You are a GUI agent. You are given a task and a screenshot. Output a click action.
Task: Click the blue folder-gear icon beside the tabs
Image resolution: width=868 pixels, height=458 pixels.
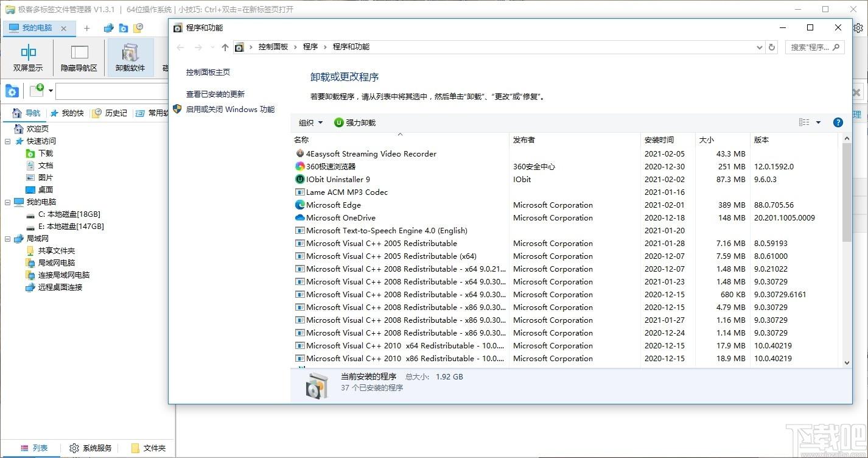124,28
